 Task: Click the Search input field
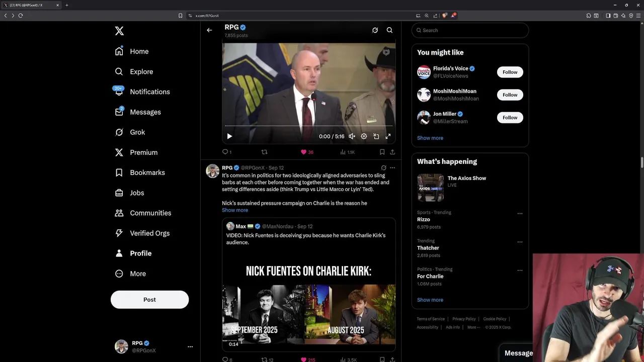pos(470,30)
